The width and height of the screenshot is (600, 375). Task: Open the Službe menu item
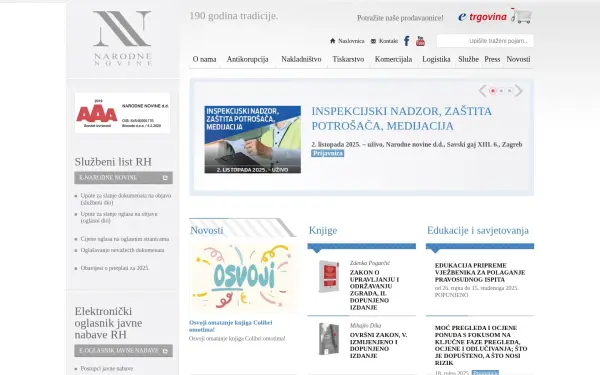click(468, 59)
